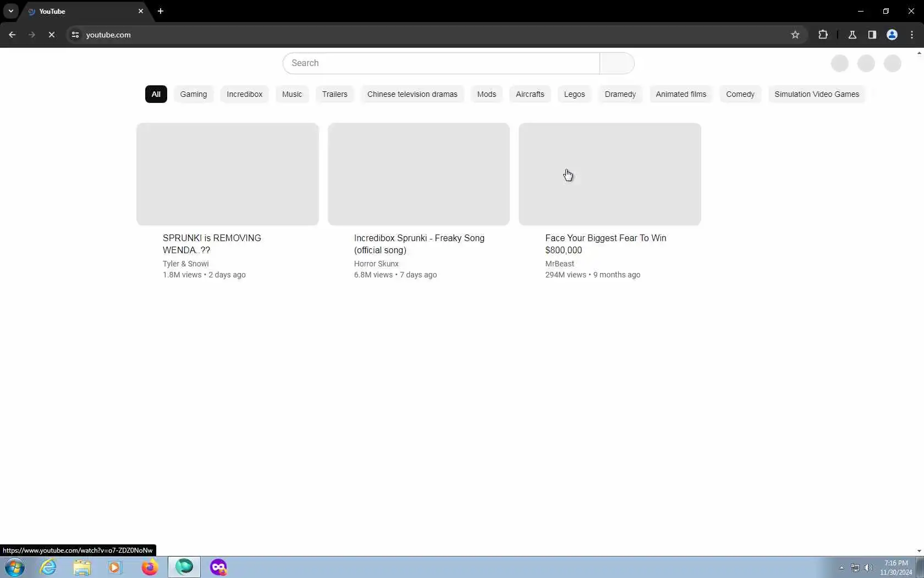Click the search button beside the Search box
This screenshot has width=924, height=578.
click(617, 63)
